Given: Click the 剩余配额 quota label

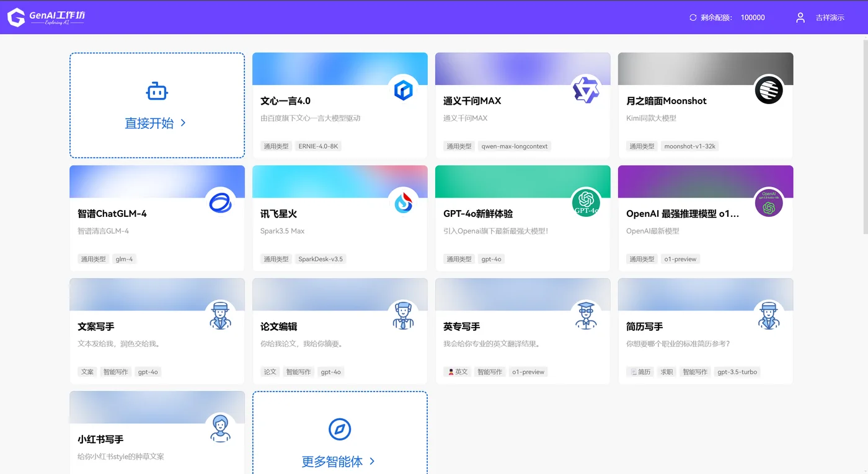Looking at the screenshot, I should [x=717, y=17].
